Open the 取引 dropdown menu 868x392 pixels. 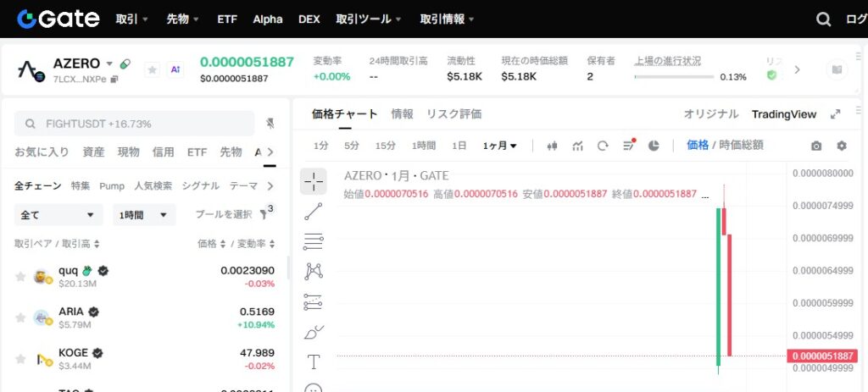coord(131,19)
